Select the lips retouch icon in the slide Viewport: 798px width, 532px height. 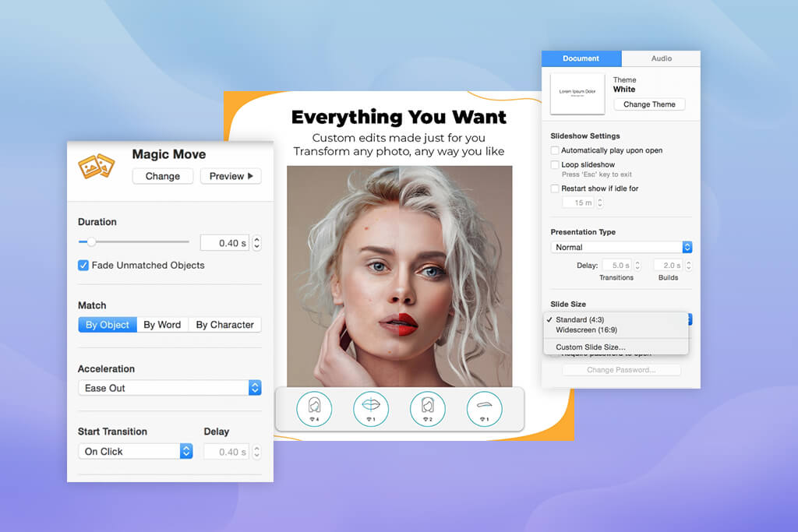371,409
